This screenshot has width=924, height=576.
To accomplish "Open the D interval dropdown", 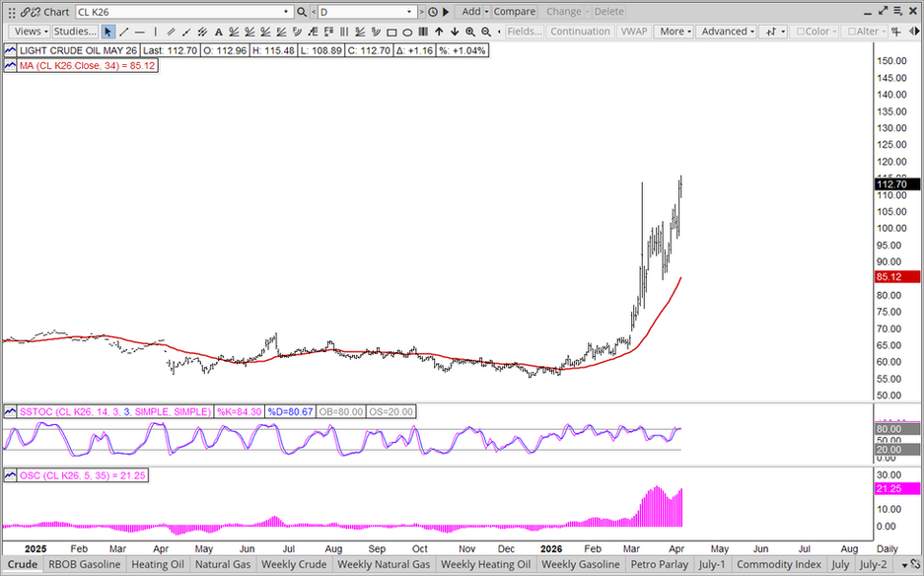I will [x=409, y=12].
